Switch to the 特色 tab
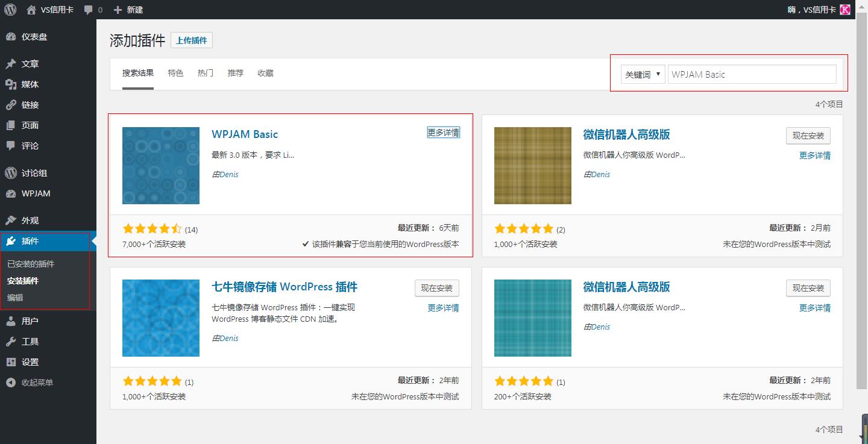This screenshot has width=868, height=444. [x=175, y=73]
